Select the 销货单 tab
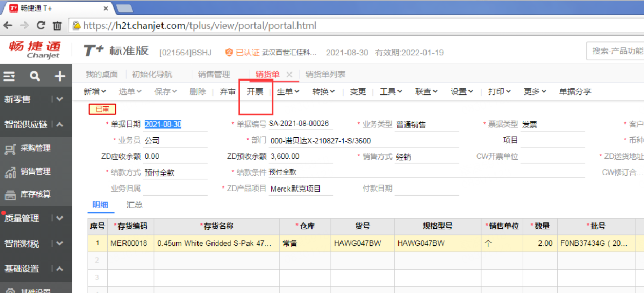The height and width of the screenshot is (293, 644). 267,74
